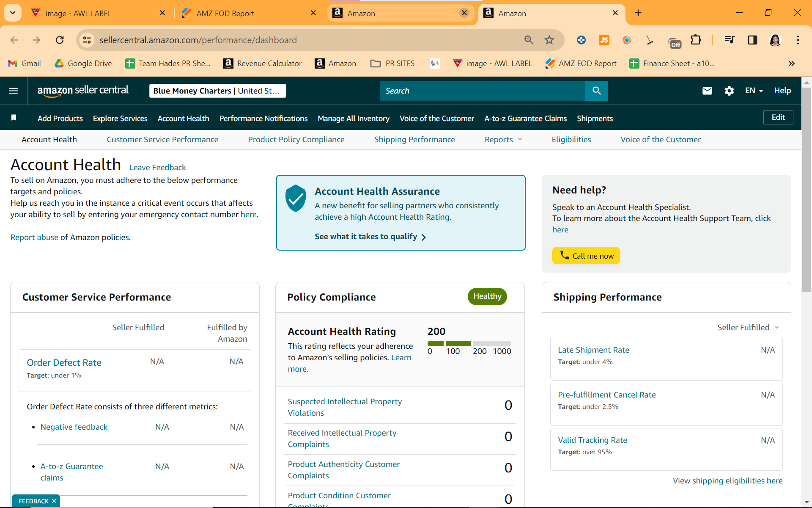Select Product Policy Compliance tab

(296, 140)
